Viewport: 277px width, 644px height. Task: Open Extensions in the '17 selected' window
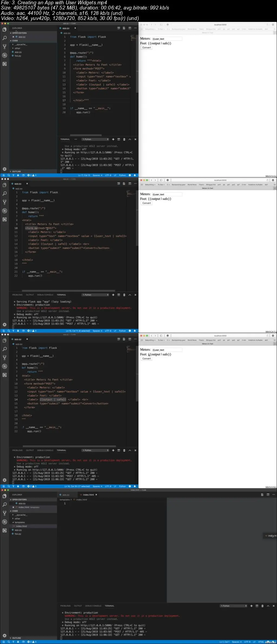tap(4, 375)
